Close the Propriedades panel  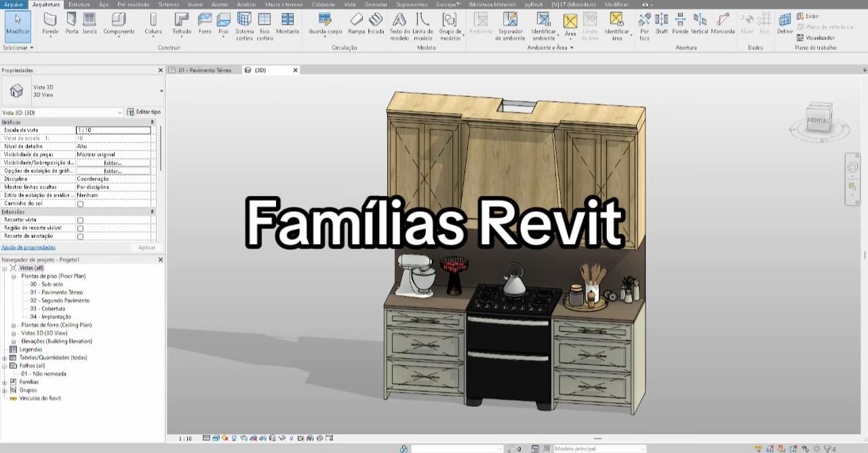click(x=161, y=70)
